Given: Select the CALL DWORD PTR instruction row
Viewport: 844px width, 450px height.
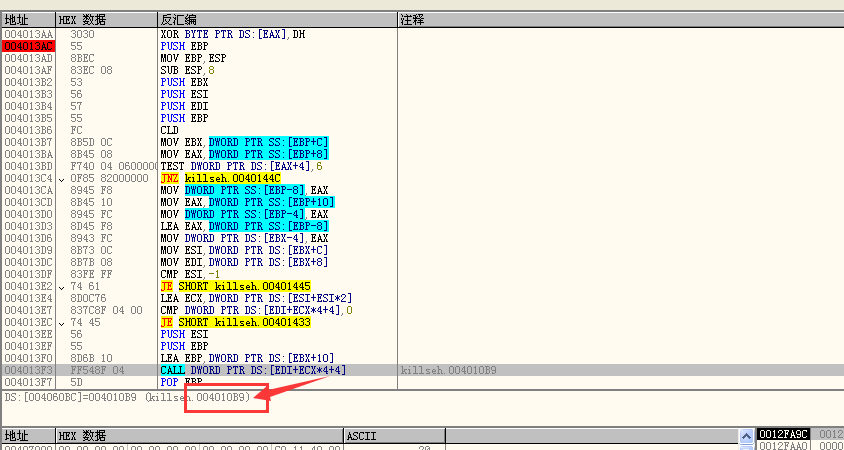Looking at the screenshot, I should (253, 370).
